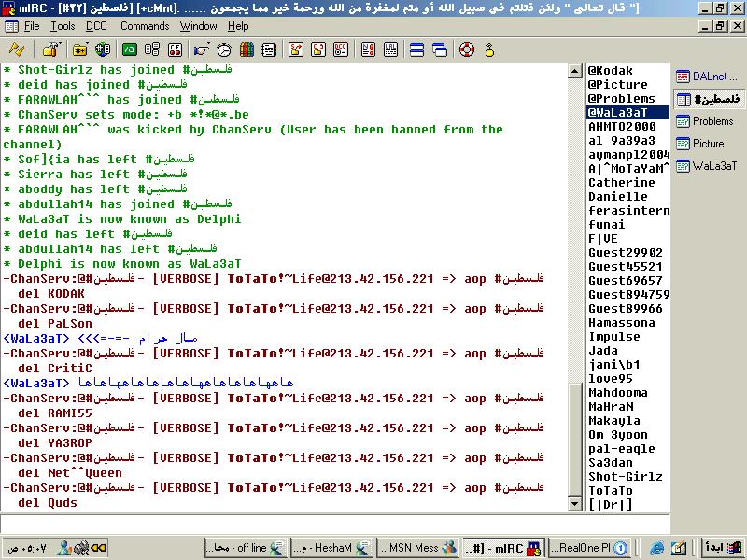
Task: Open the DCC menu
Action: pyautogui.click(x=96, y=26)
